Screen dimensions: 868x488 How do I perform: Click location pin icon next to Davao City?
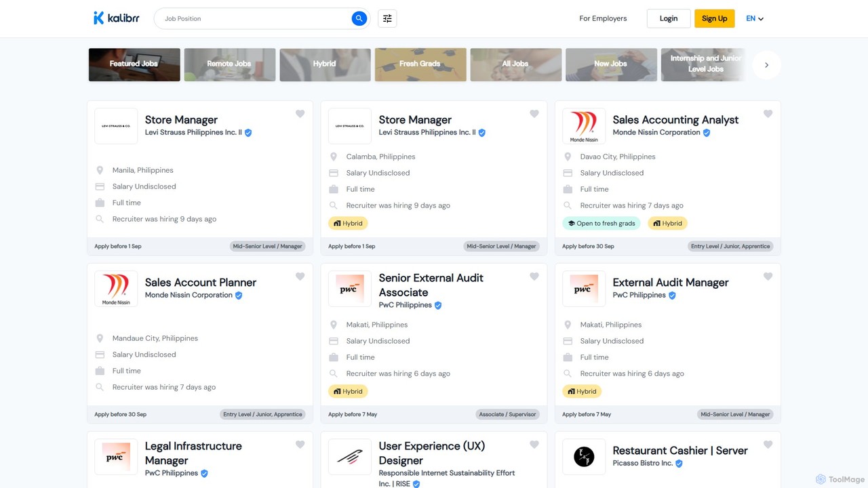[x=568, y=157]
